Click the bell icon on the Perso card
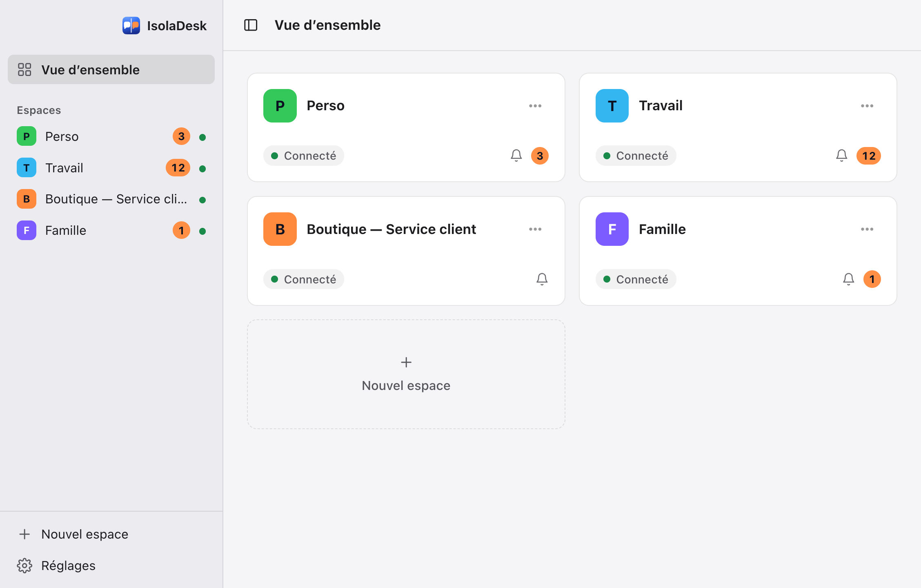921x588 pixels. (516, 156)
